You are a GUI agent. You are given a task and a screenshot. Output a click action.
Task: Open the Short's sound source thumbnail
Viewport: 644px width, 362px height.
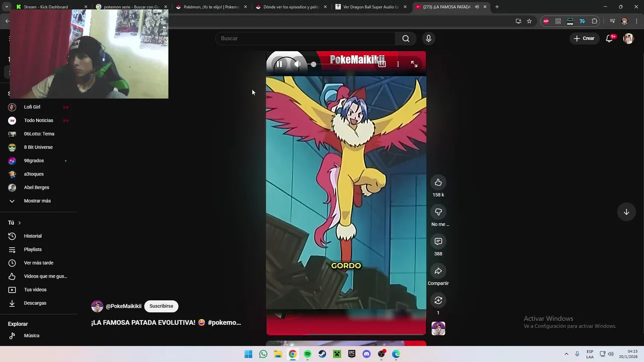[438, 328]
